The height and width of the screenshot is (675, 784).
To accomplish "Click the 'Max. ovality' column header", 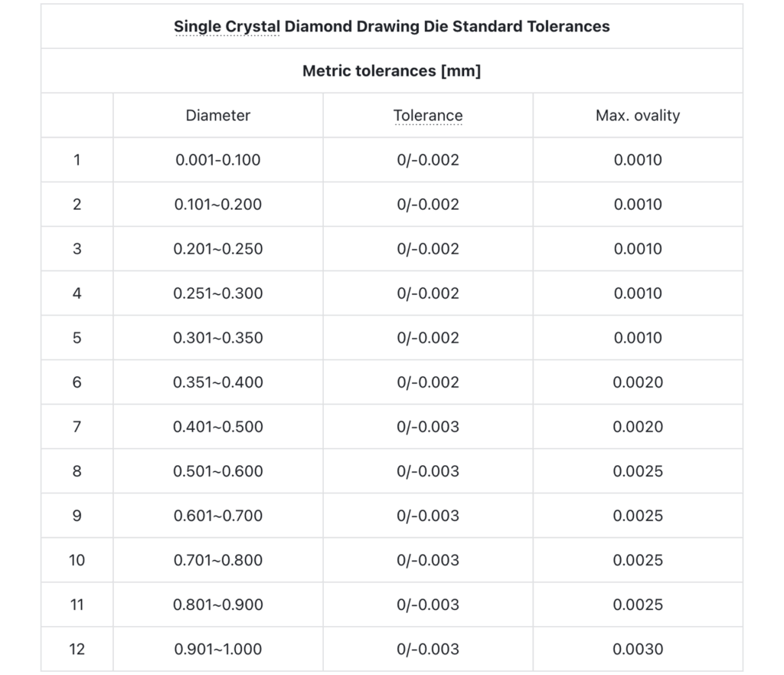I will (638, 115).
